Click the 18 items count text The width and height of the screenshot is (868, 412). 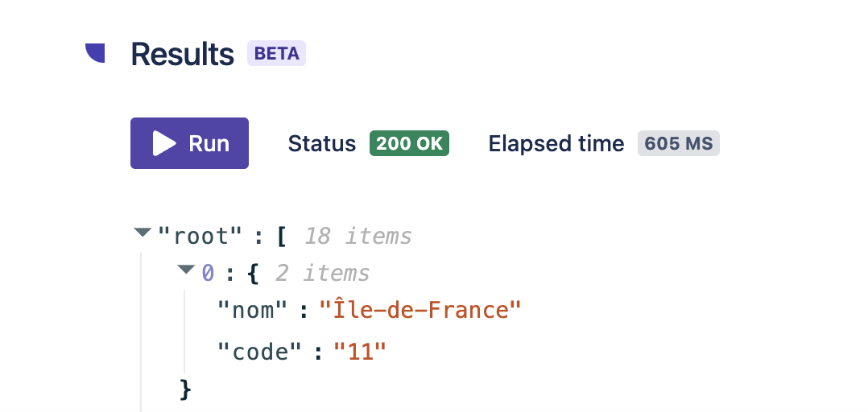click(358, 236)
